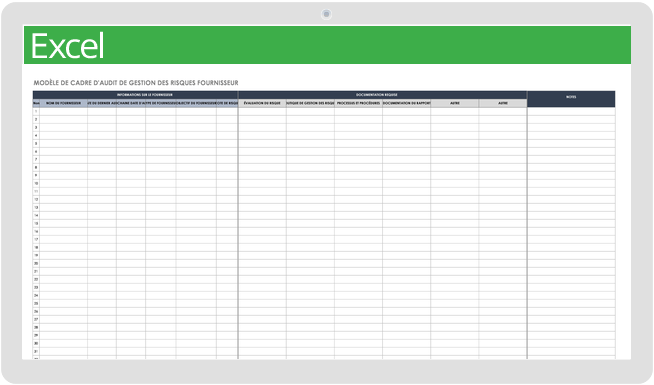Select row number 10 cell
Viewport: 654px width, 385px height.
click(x=36, y=184)
